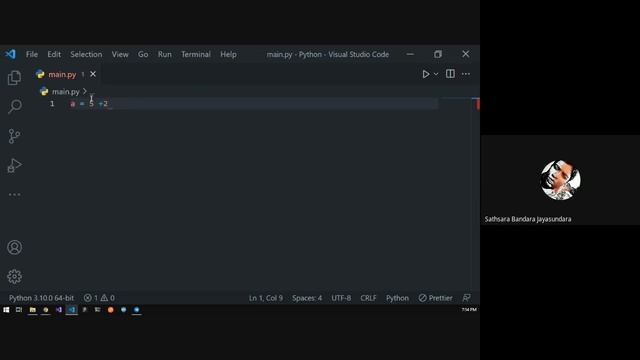Click the minimap error marker in scrollbar

[477, 104]
